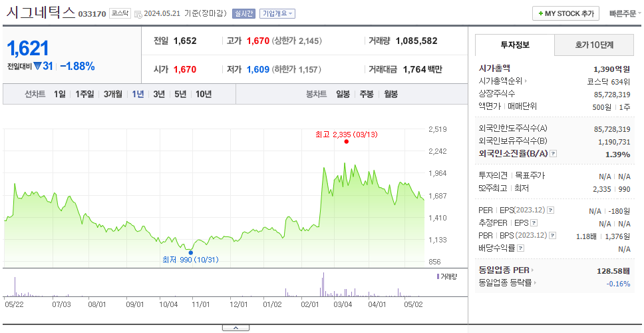Click the purple 거래량 legend marker
Screen dimensions: 644x333
437,276
